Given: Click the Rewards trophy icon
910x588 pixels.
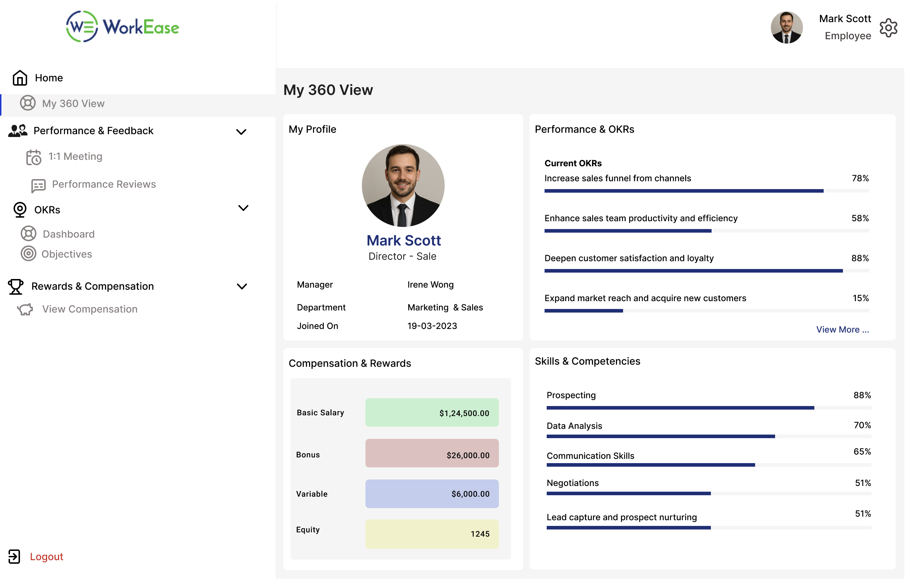Looking at the screenshot, I should 16,287.
